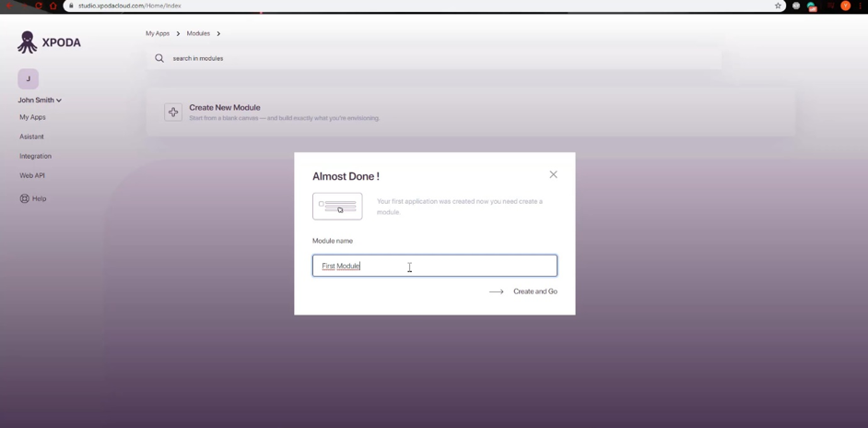The width and height of the screenshot is (868, 428).
Task: Click the chevron after My Apps breadcrumb
Action: coord(178,34)
